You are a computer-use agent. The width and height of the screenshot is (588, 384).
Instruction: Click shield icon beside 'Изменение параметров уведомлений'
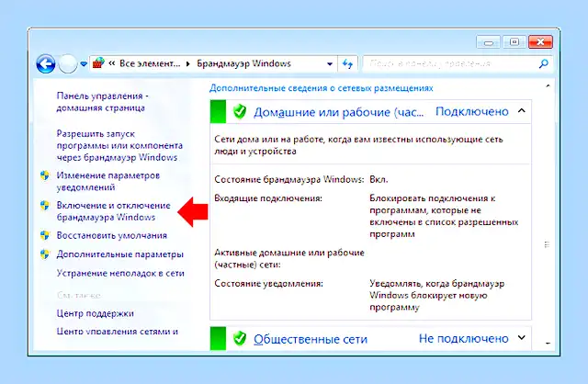click(45, 175)
